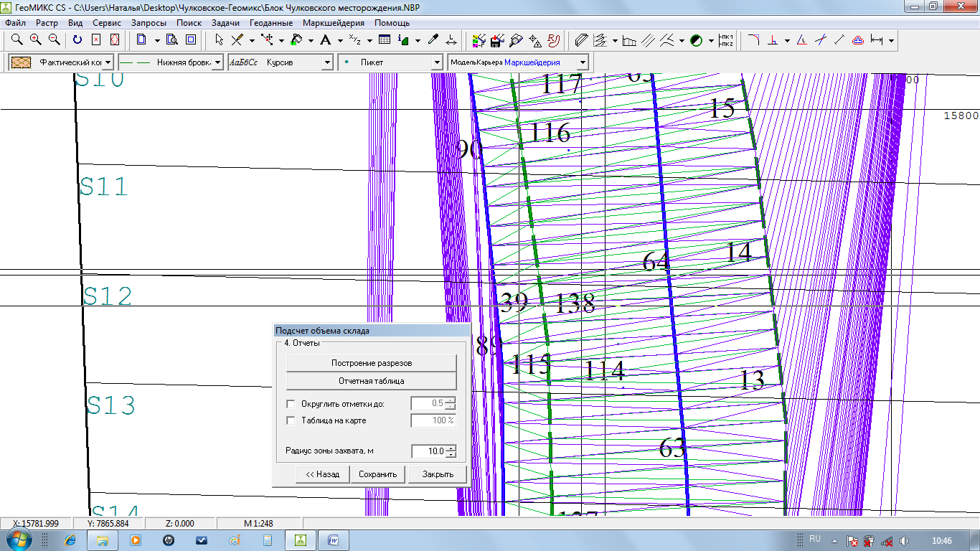Click section label 'S12' on map
The height and width of the screenshot is (551, 980).
pyautogui.click(x=108, y=296)
